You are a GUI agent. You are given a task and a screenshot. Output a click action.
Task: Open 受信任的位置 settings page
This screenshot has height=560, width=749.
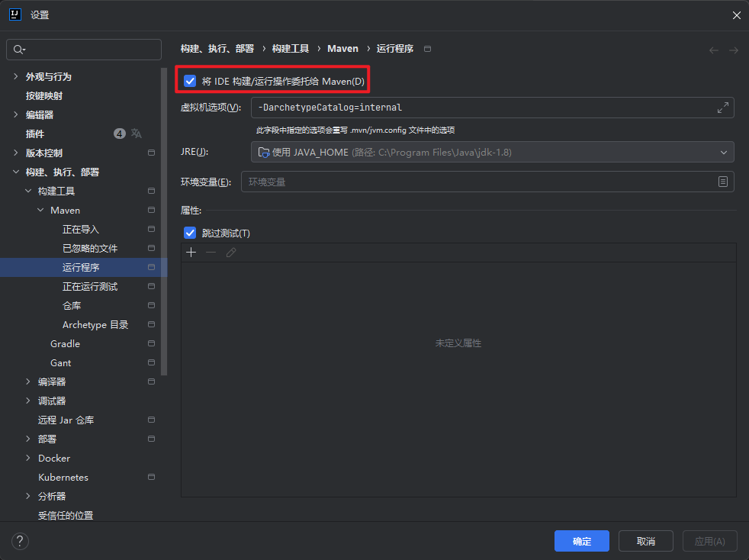click(66, 516)
